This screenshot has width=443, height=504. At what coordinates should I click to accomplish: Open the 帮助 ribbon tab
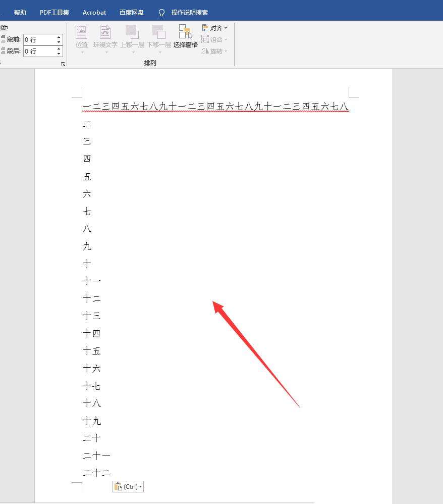20,12
